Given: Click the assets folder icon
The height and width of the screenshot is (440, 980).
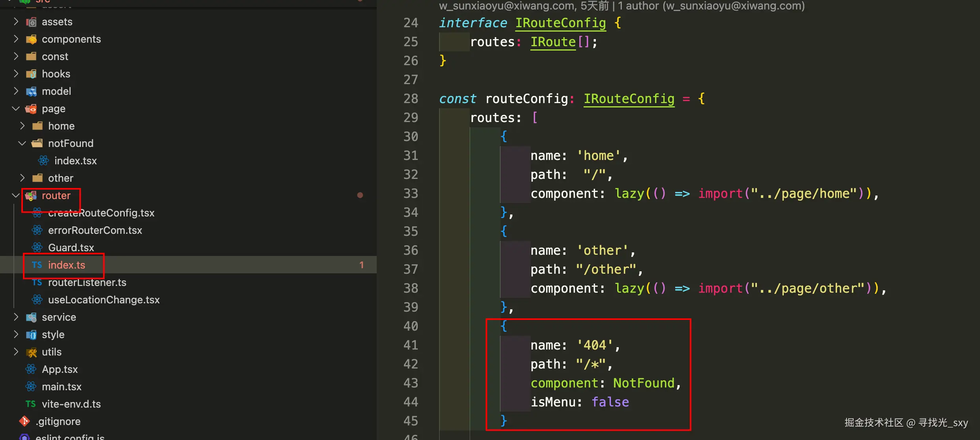Looking at the screenshot, I should (31, 22).
